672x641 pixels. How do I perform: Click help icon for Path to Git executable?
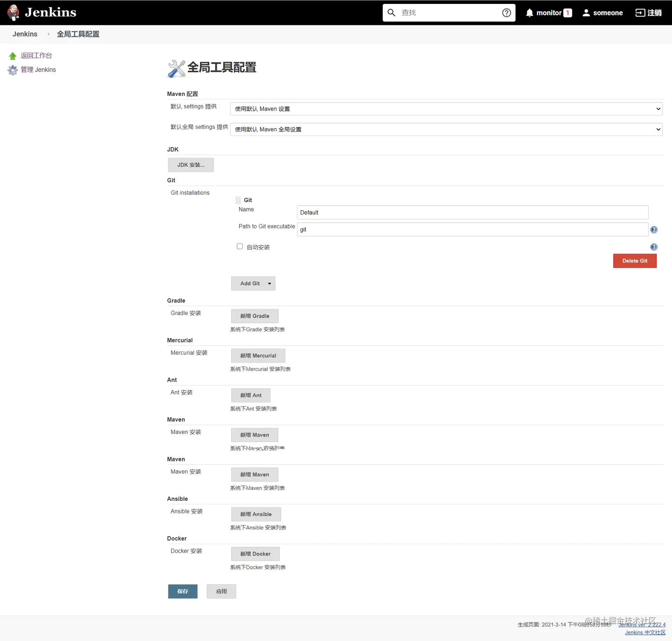tap(654, 230)
